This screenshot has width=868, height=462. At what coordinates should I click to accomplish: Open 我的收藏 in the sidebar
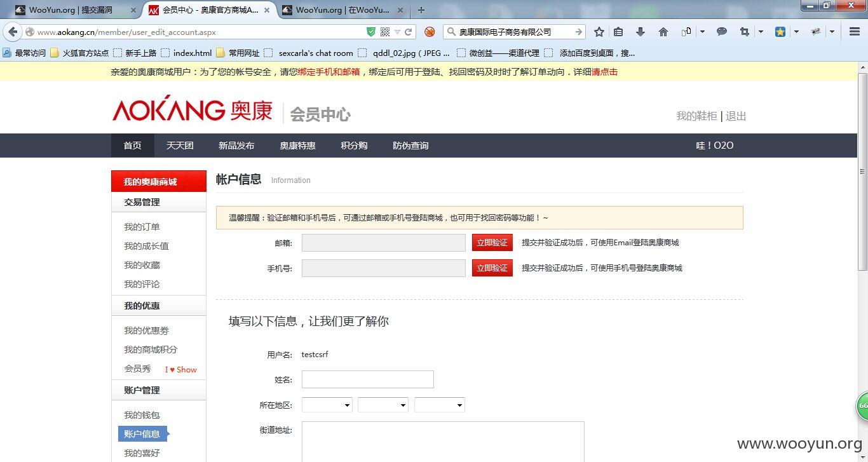(x=142, y=265)
